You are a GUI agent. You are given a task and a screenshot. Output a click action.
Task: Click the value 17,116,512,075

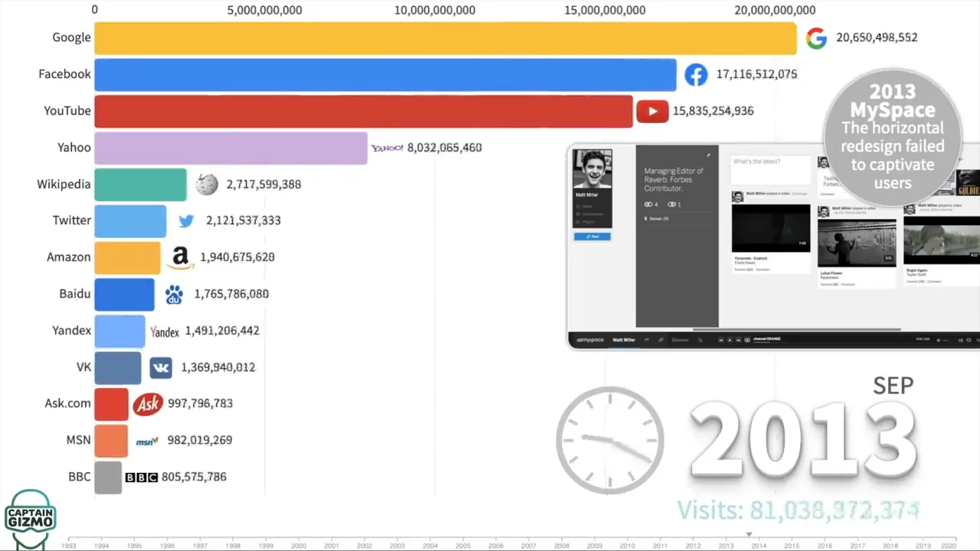point(756,74)
